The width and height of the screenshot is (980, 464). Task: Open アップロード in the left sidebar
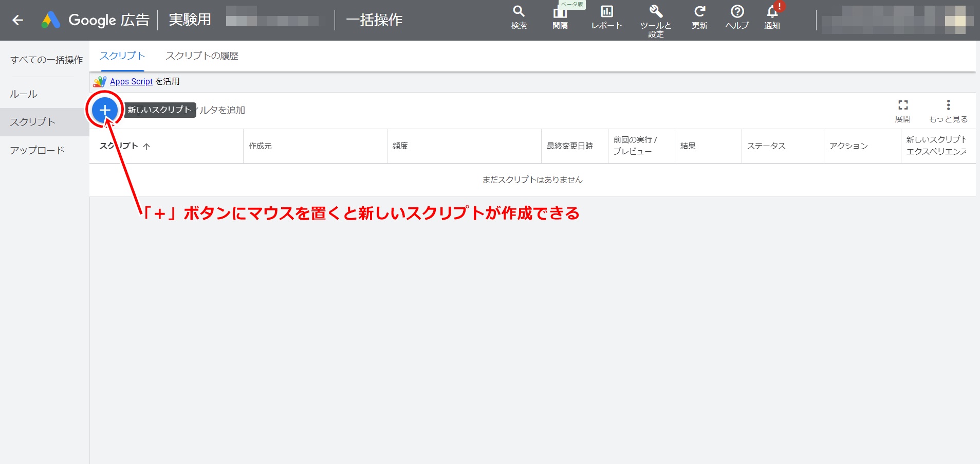tap(37, 150)
